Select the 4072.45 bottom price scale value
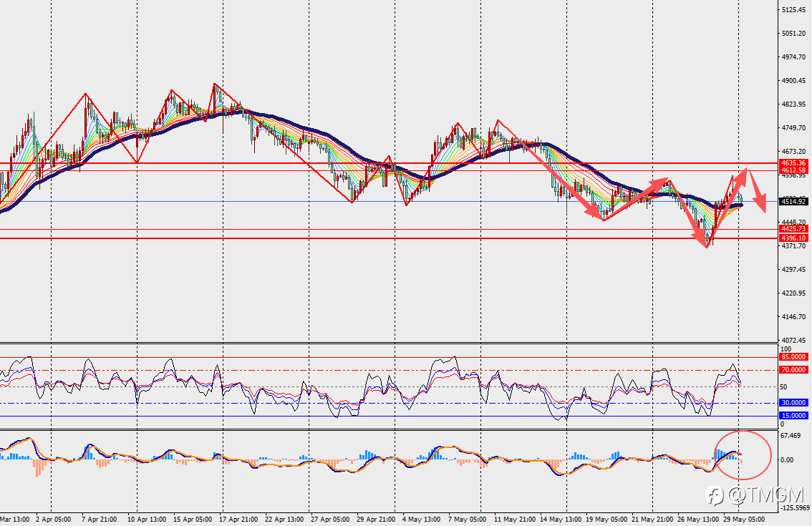The height and width of the screenshot is (526, 812). (794, 340)
